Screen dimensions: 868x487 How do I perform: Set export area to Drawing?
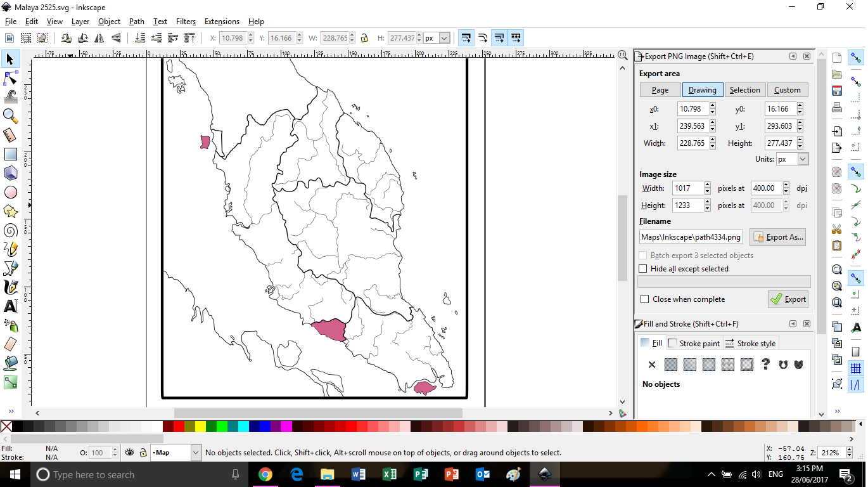point(703,90)
